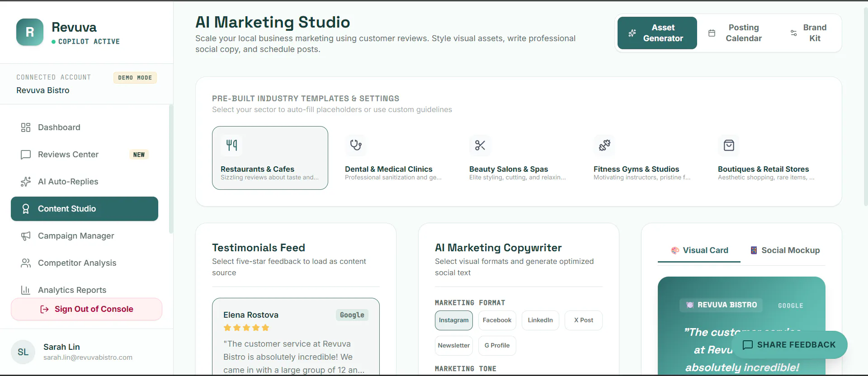
Task: Click the NEW badge beside Reviews Center
Action: coord(139,155)
